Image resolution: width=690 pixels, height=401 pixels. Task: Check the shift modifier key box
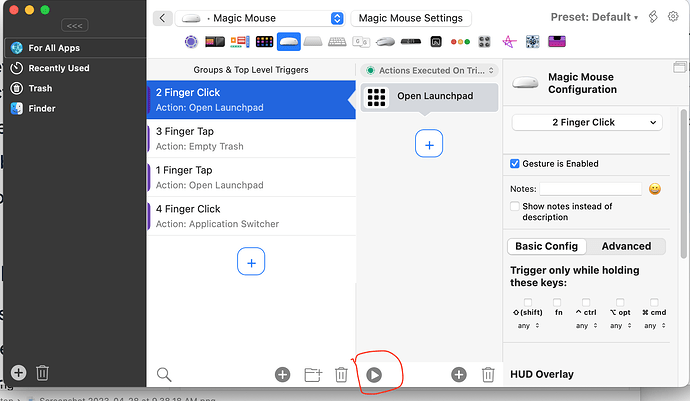528,302
